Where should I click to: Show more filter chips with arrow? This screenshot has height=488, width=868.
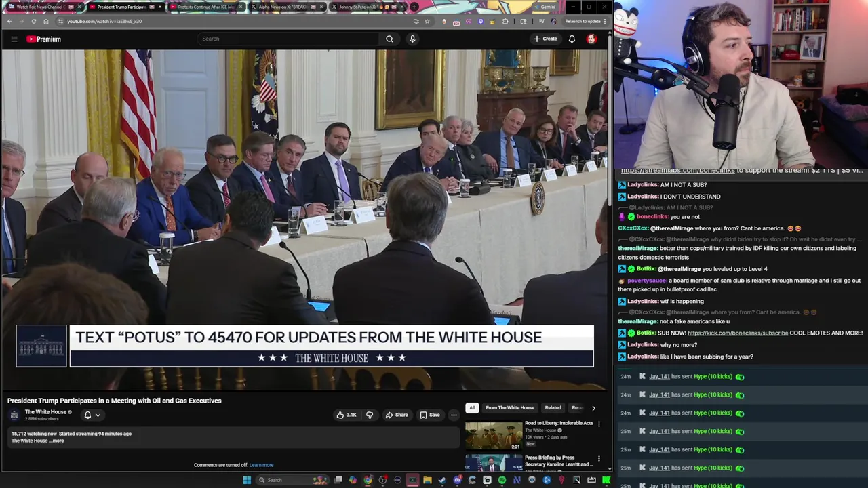click(593, 408)
